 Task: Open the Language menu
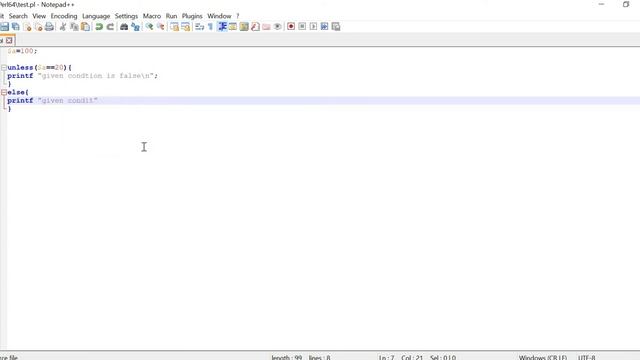(x=96, y=16)
